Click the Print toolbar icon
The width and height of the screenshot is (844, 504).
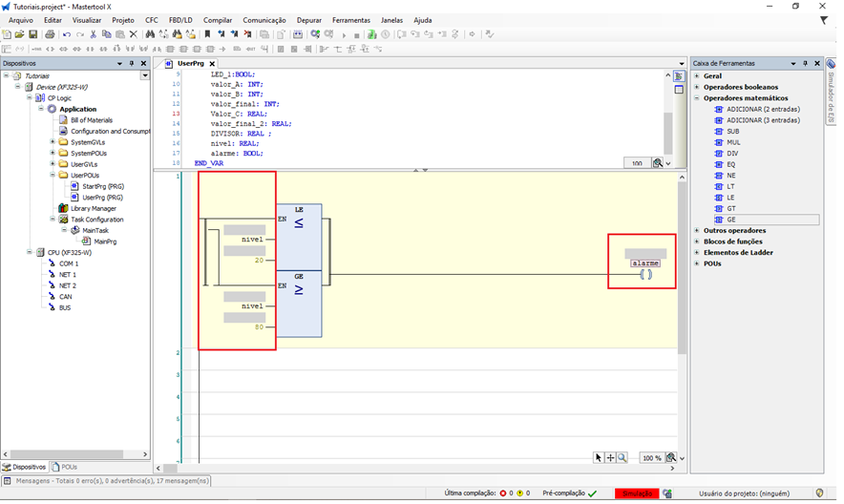click(x=50, y=34)
